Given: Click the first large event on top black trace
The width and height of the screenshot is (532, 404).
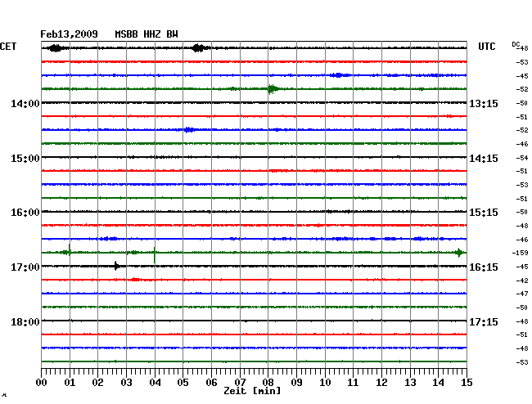Looking at the screenshot, I should pos(55,48).
